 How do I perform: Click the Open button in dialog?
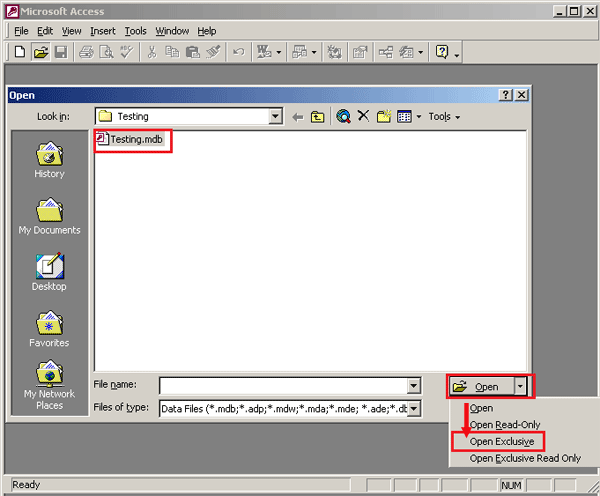(x=482, y=387)
